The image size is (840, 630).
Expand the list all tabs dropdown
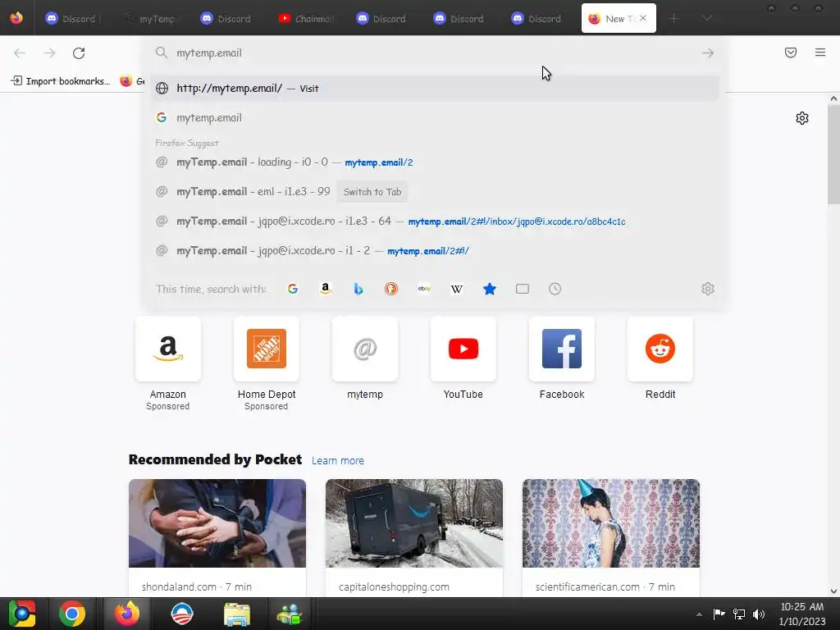[x=707, y=18]
